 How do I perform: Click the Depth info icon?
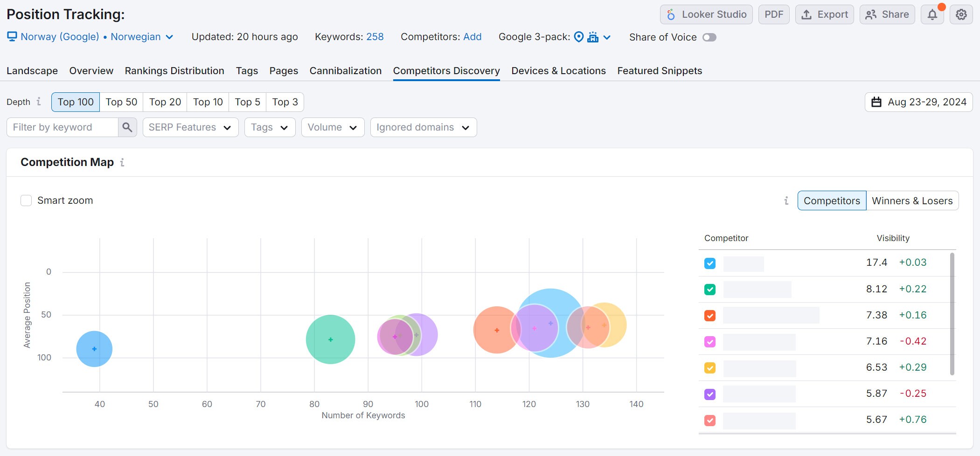click(x=39, y=102)
